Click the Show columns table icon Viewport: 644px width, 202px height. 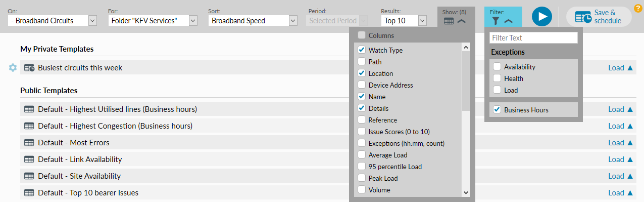click(x=449, y=21)
